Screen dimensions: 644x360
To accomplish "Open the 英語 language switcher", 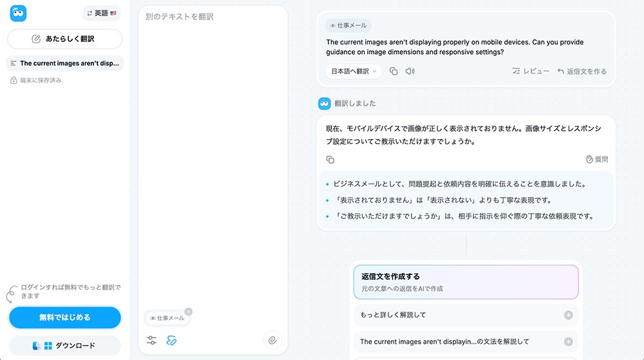I will point(102,13).
